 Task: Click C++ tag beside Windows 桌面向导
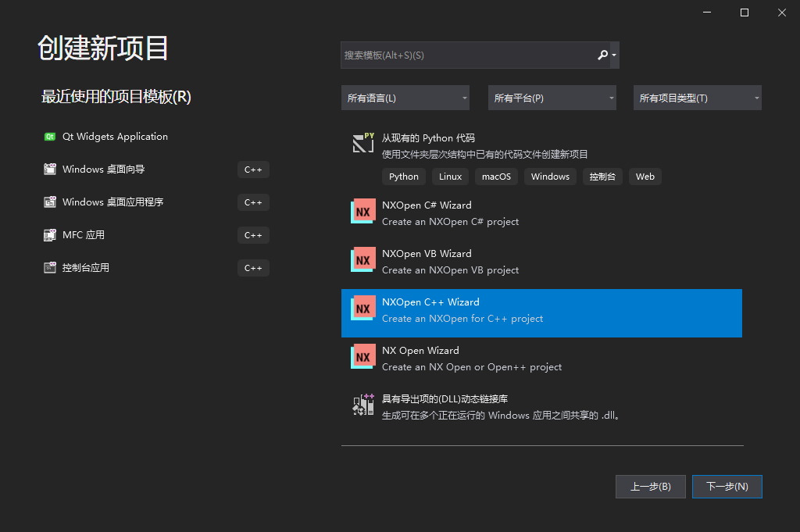click(253, 170)
